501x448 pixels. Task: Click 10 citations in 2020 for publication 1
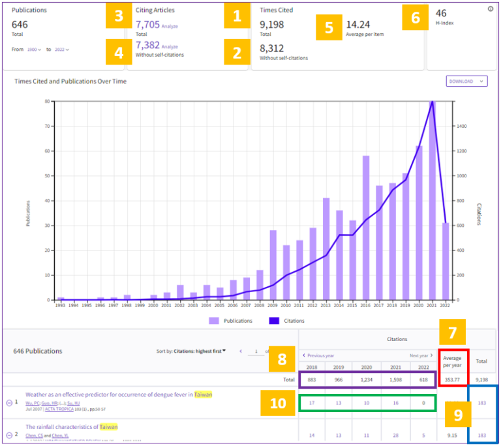click(x=367, y=403)
